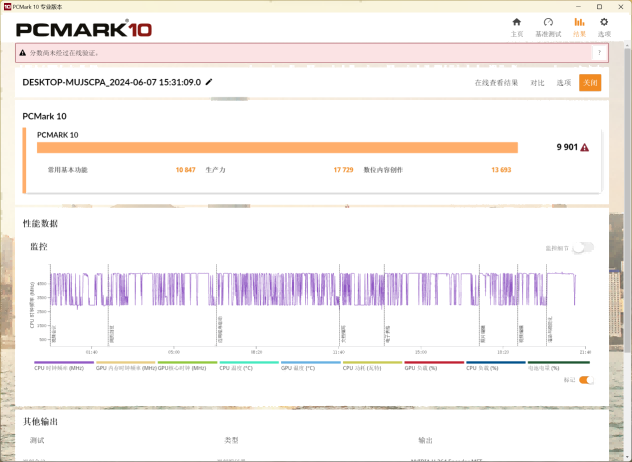Click the 类型 column header under 其他输出
Viewport: 632px width, 462px height.
click(231, 440)
